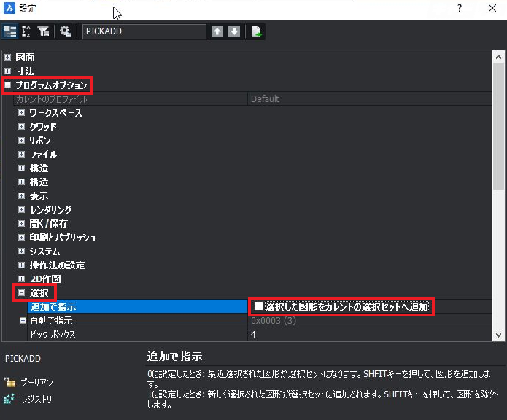Viewport: 507px width, 420px height.
Task: Click the filter settings icon in toolbar
Action: coord(43,31)
